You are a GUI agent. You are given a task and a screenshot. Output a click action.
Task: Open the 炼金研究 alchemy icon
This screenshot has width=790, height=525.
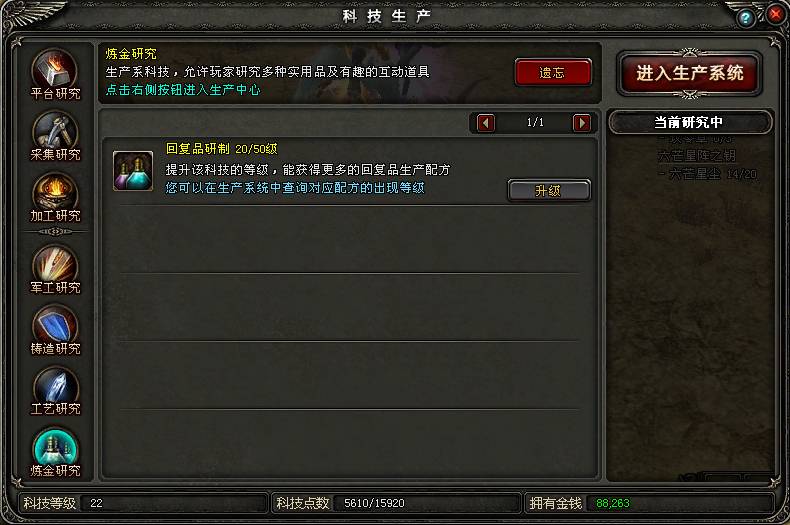point(54,448)
